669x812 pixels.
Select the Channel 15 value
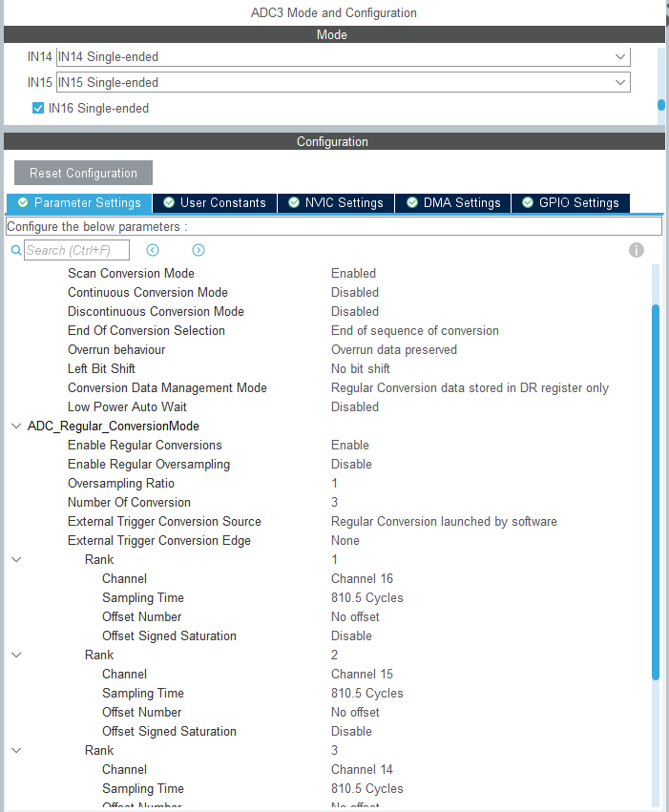pos(363,674)
